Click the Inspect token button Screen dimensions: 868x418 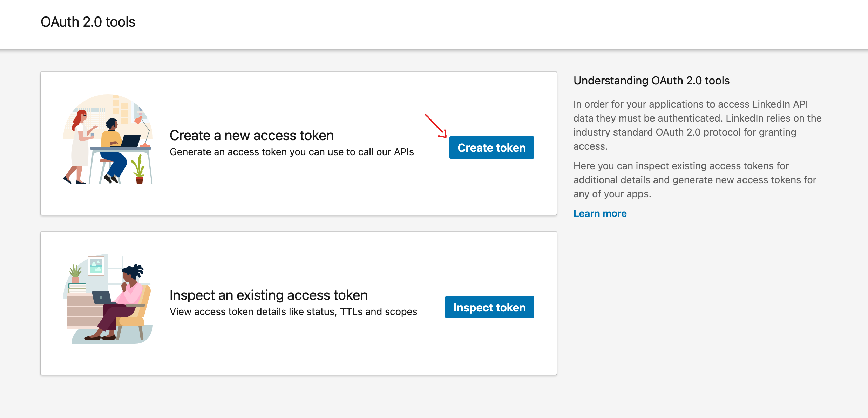489,307
